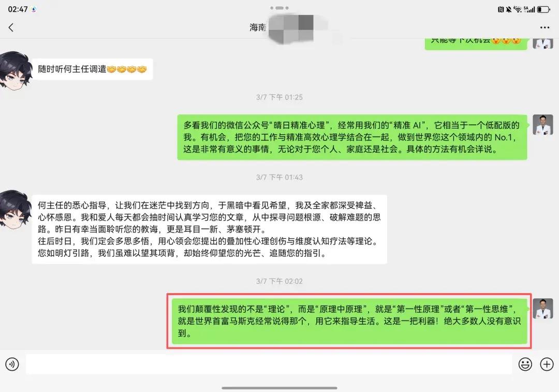Tap the timestamp 3/7 下午 02:02
Screen dimensions: 559x392
point(279,281)
